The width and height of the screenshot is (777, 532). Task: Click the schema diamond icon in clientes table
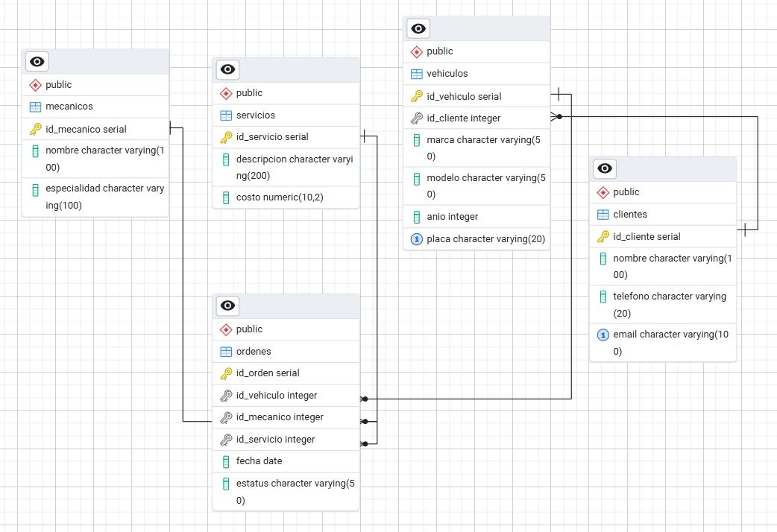tap(603, 192)
